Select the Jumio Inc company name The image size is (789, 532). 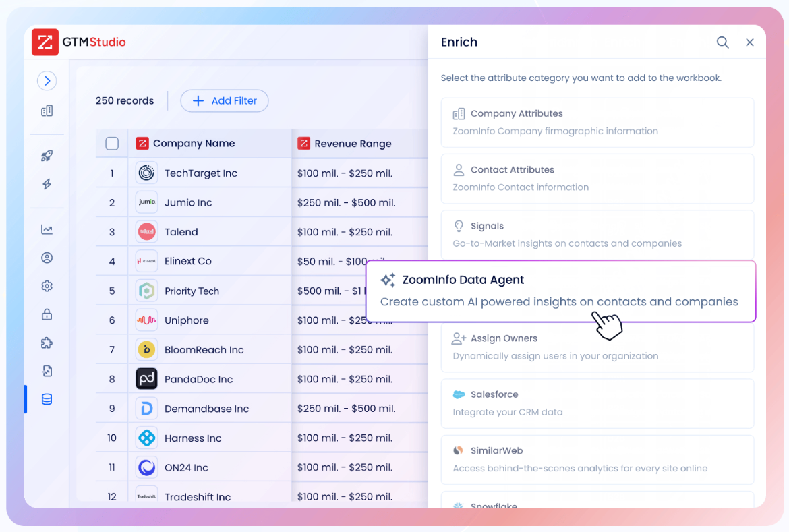tap(188, 202)
